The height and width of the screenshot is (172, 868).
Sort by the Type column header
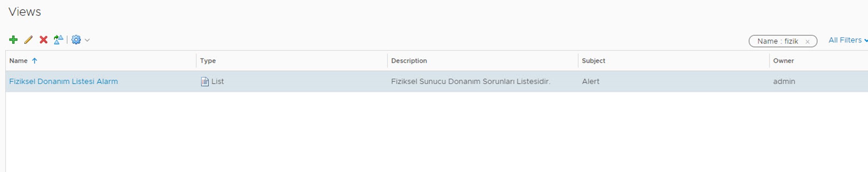[x=208, y=61]
